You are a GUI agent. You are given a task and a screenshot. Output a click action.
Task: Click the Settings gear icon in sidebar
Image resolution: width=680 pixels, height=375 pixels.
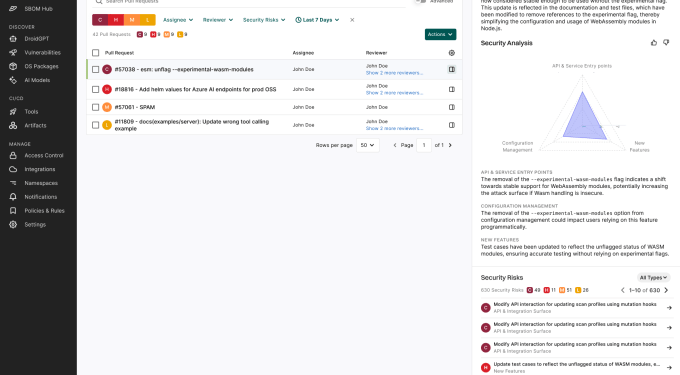(x=13, y=225)
